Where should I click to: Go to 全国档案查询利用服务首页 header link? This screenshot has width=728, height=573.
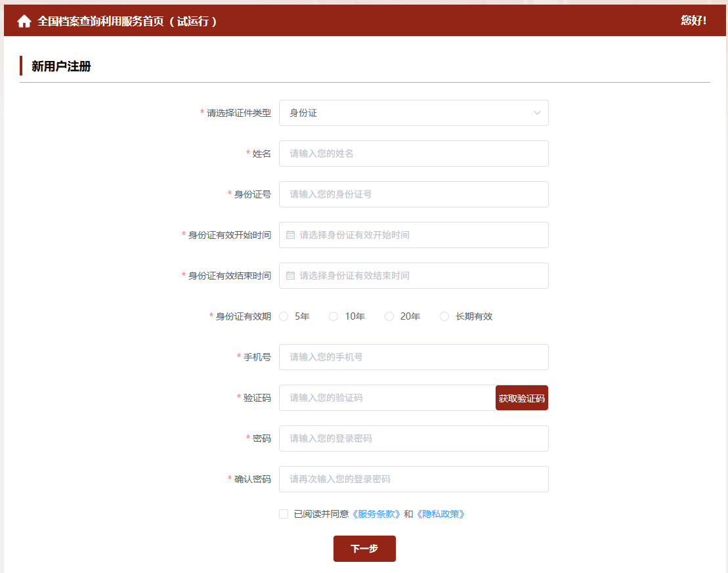[127, 21]
